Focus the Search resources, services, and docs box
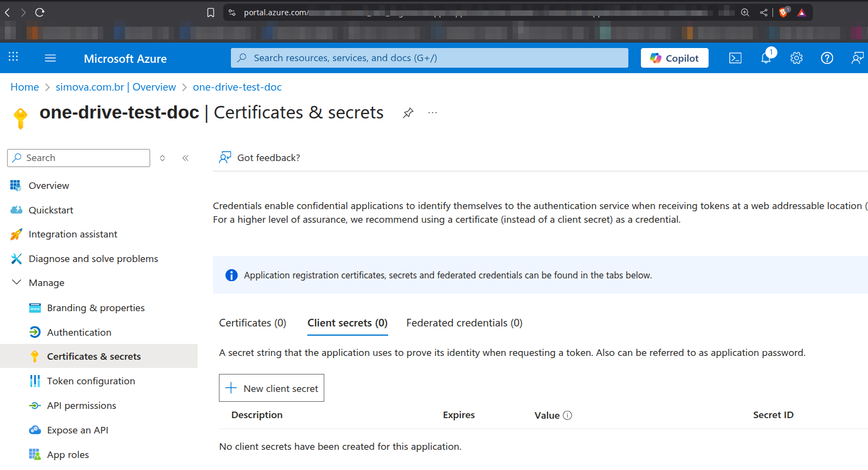Screen dimensions: 868x470 (x=429, y=58)
